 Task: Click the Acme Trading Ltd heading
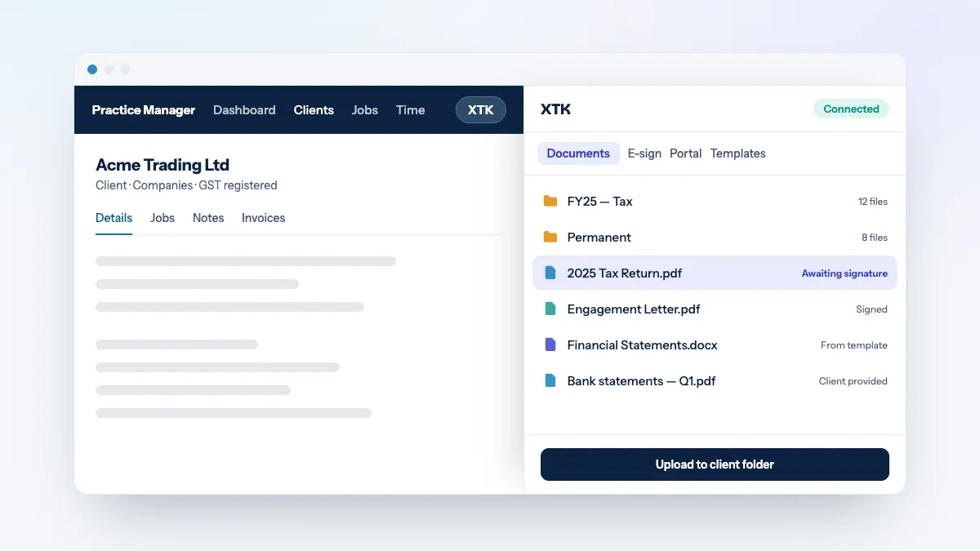point(163,165)
